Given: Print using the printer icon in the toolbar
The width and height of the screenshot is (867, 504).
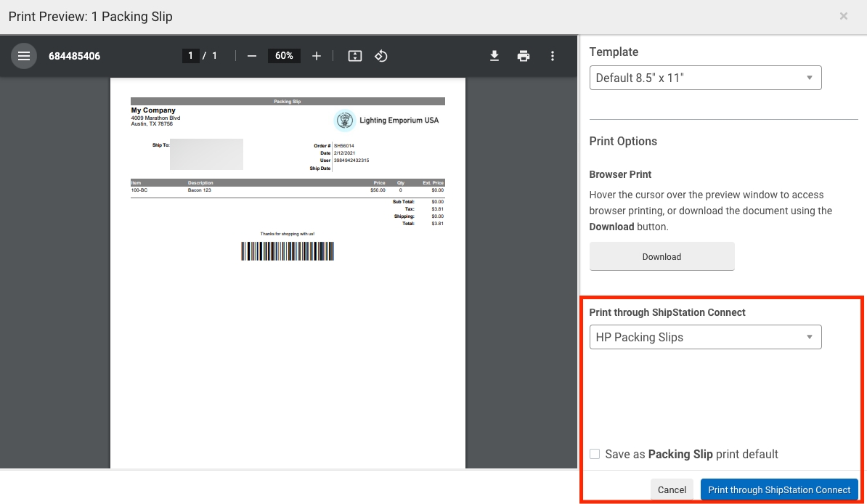Looking at the screenshot, I should [x=524, y=55].
